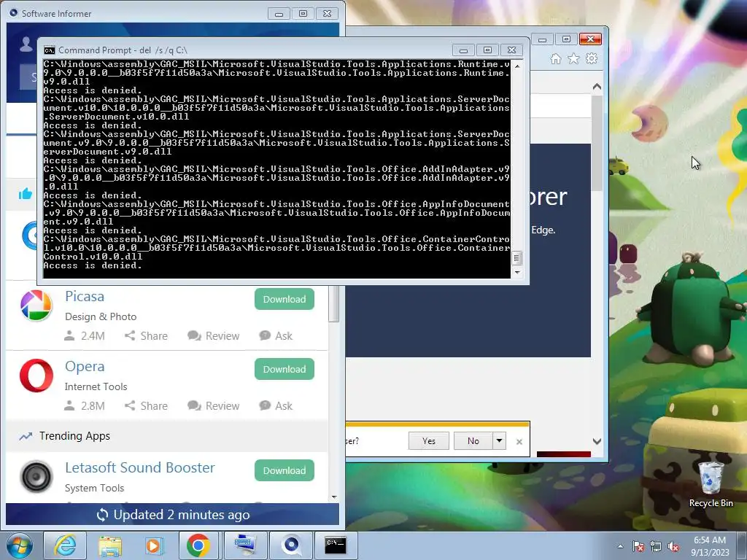Download Picasa
747x560 pixels.
click(x=285, y=299)
